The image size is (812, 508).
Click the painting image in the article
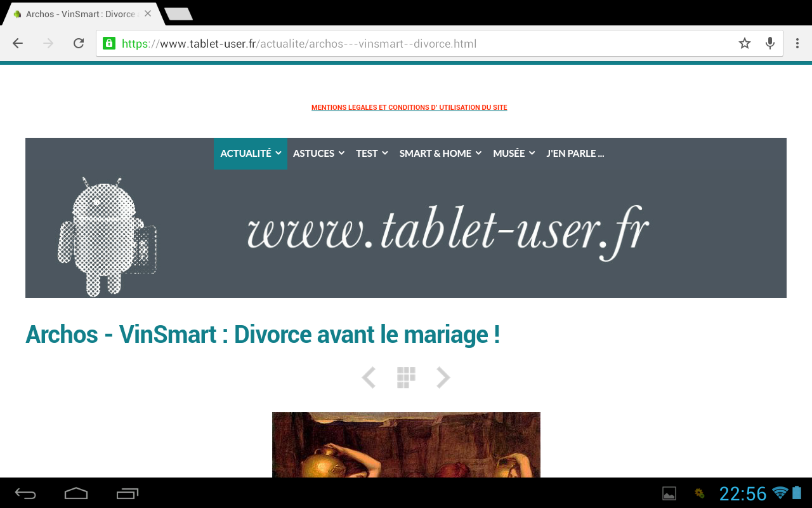[x=406, y=444]
